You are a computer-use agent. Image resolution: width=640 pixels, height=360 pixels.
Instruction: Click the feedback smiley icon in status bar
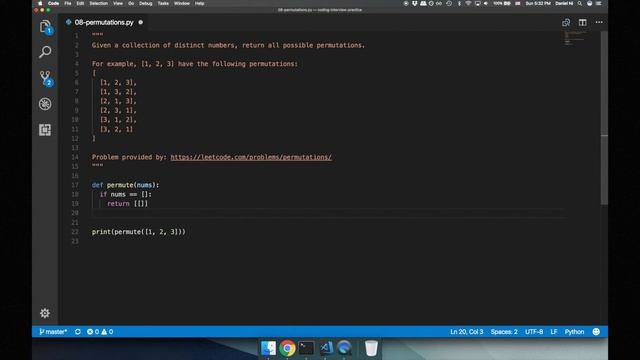click(x=596, y=332)
